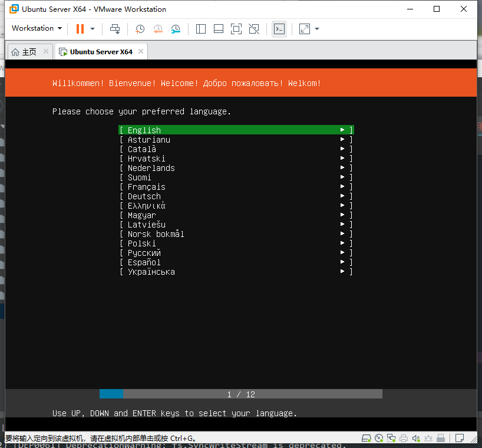Click the 'Please choose your preferred language.' prompt
482x448 pixels.
point(141,111)
